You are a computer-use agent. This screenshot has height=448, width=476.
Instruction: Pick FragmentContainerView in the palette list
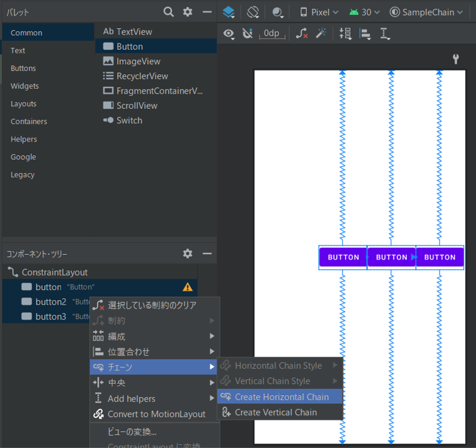pos(156,91)
